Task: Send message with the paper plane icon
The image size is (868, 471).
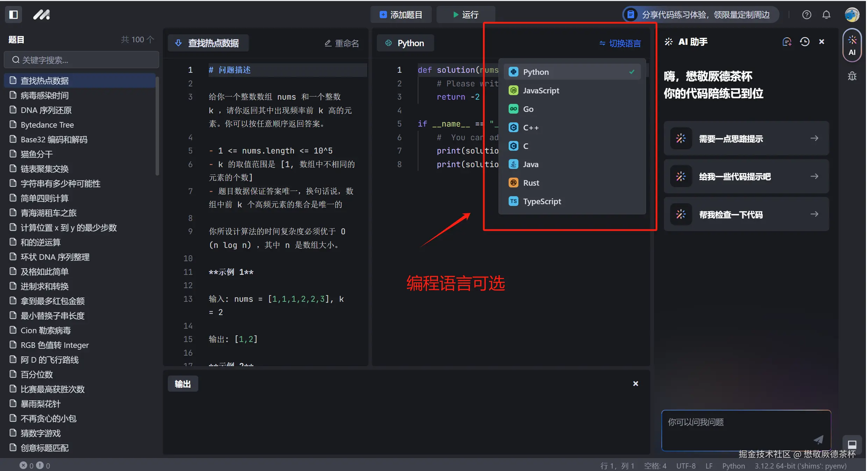Action: point(818,440)
